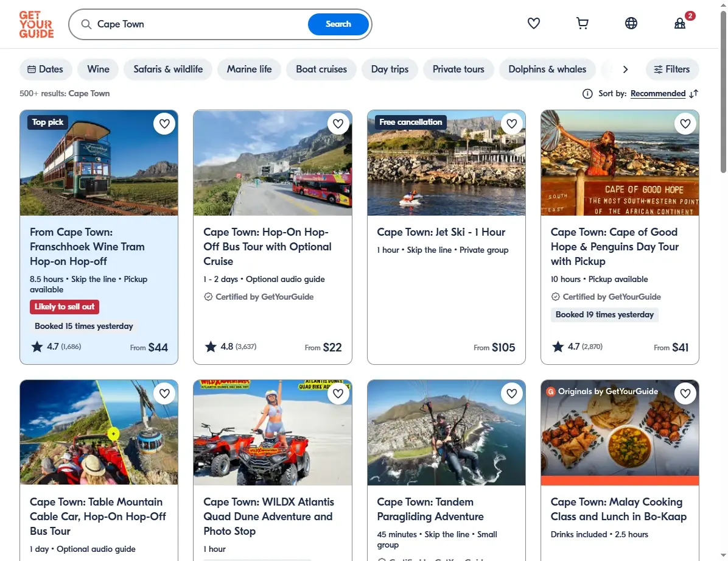Click the Malay food dishes photo
This screenshot has height=561, width=728.
[620, 432]
